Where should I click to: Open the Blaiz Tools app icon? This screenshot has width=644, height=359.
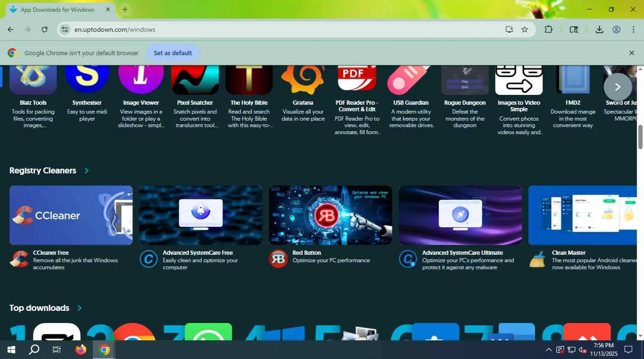tap(33, 80)
